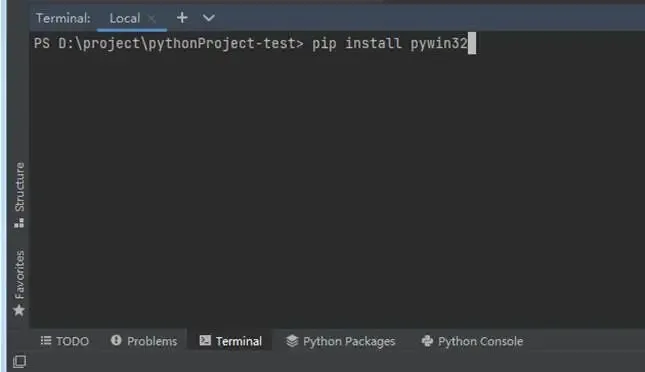Open the Favorites side panel

click(x=19, y=283)
